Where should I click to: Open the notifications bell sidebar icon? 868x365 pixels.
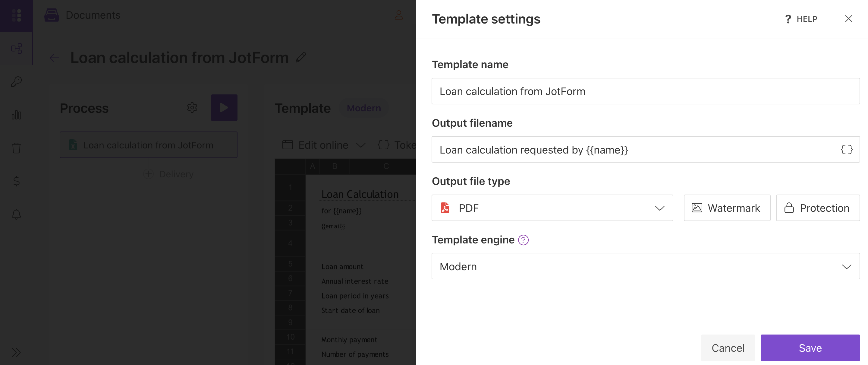click(x=17, y=214)
